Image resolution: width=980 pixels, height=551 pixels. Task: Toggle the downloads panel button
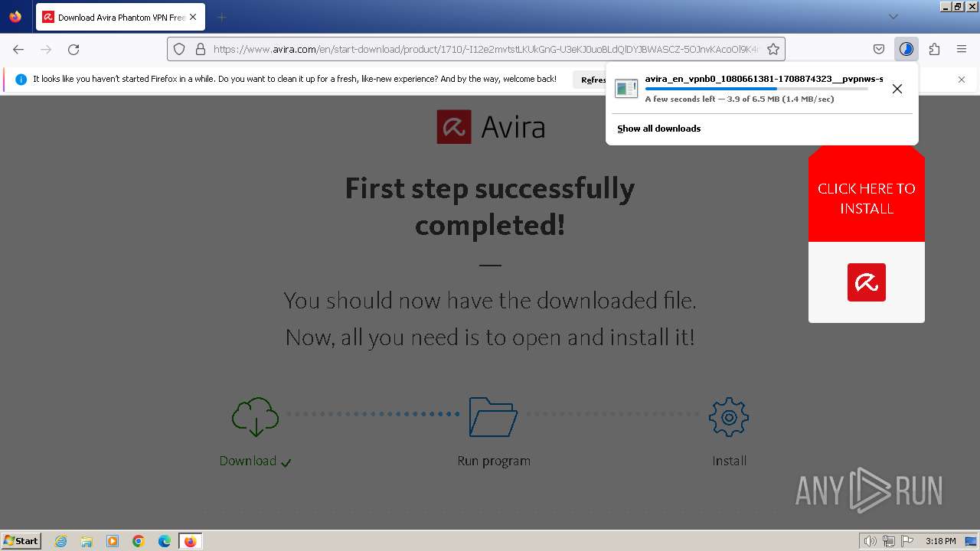(906, 49)
